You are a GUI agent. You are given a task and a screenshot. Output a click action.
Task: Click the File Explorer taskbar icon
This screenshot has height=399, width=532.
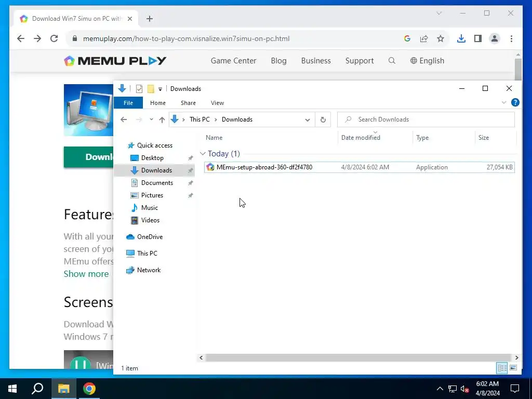63,389
